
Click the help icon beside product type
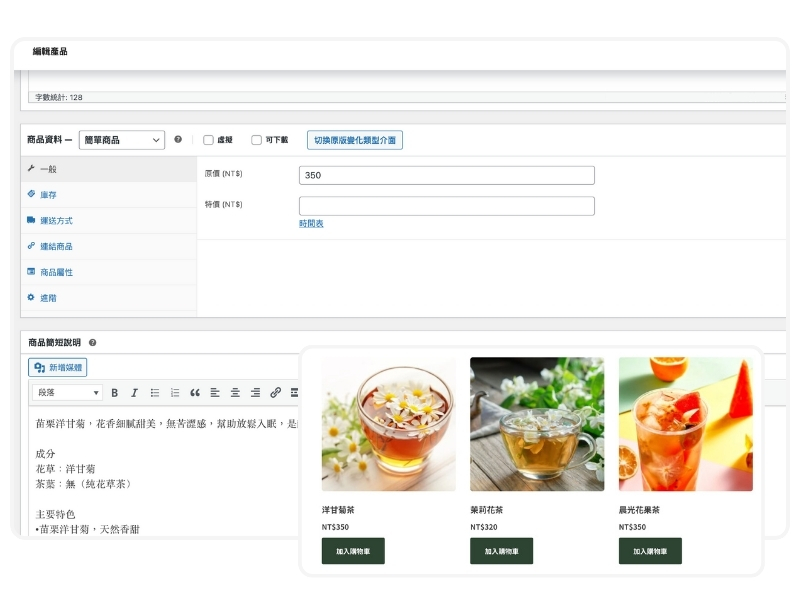(x=178, y=140)
